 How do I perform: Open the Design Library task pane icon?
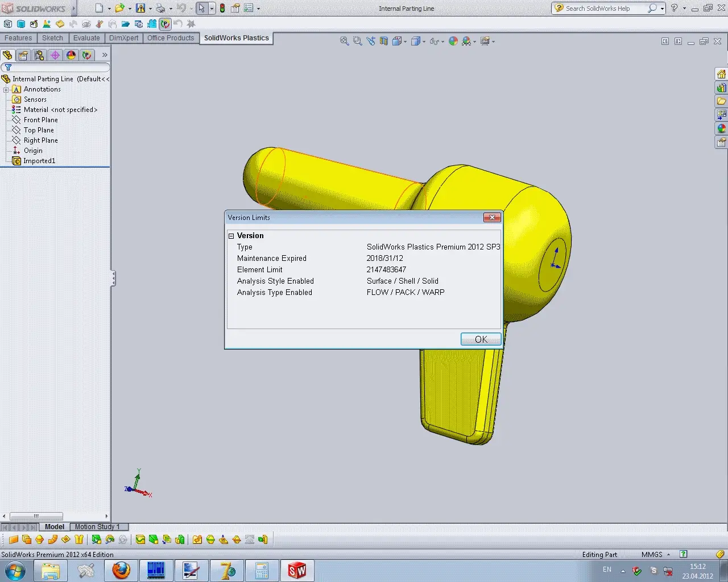pyautogui.click(x=721, y=88)
